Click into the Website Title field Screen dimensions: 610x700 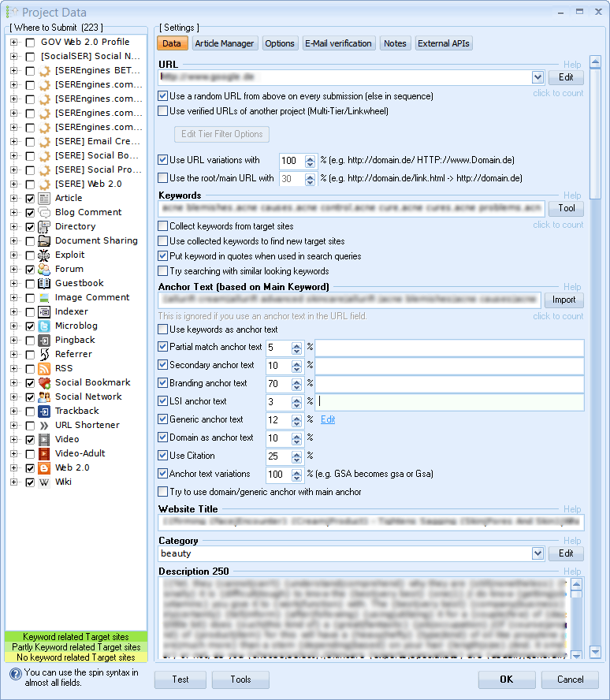click(x=370, y=522)
